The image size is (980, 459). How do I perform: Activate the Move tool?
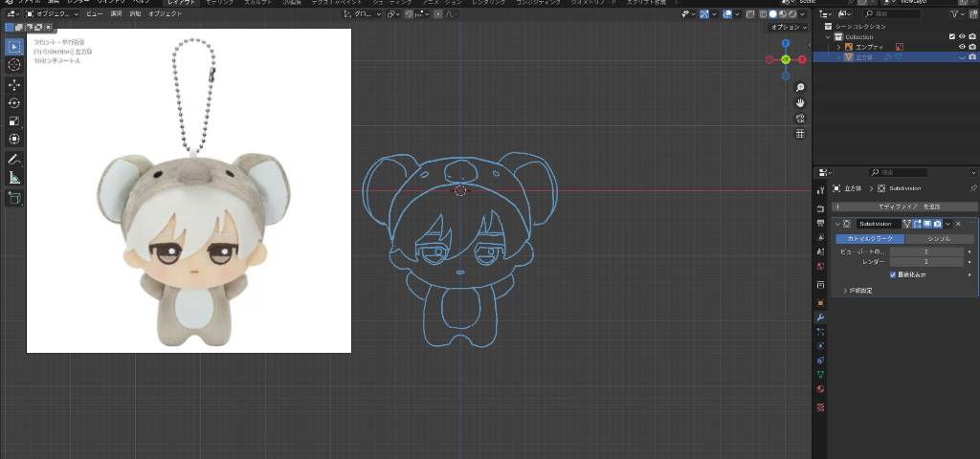[x=14, y=84]
